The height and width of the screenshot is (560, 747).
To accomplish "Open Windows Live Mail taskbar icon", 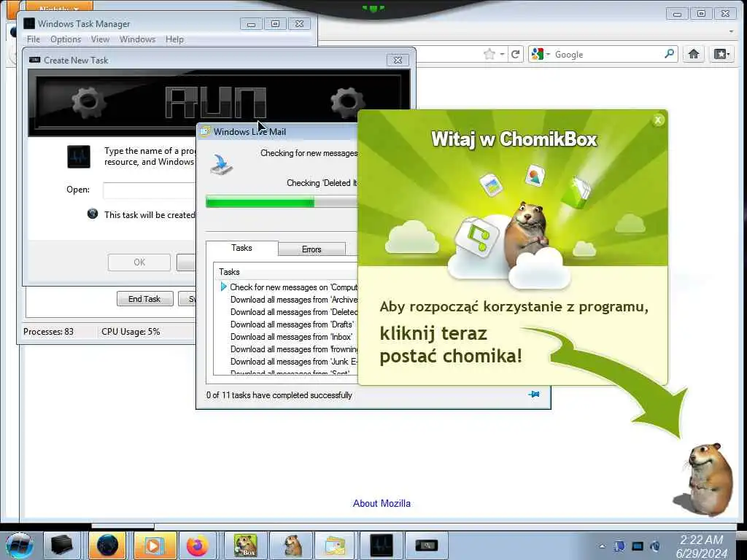I will 335,545.
